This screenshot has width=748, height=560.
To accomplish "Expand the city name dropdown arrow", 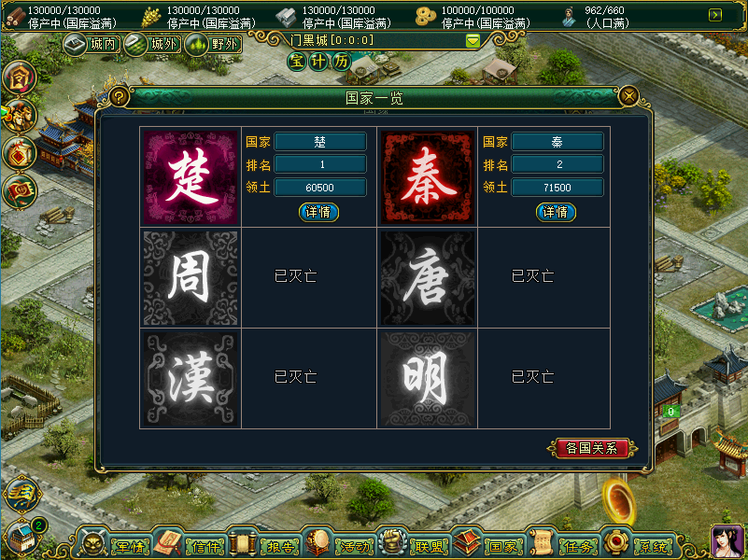I will coord(473,40).
